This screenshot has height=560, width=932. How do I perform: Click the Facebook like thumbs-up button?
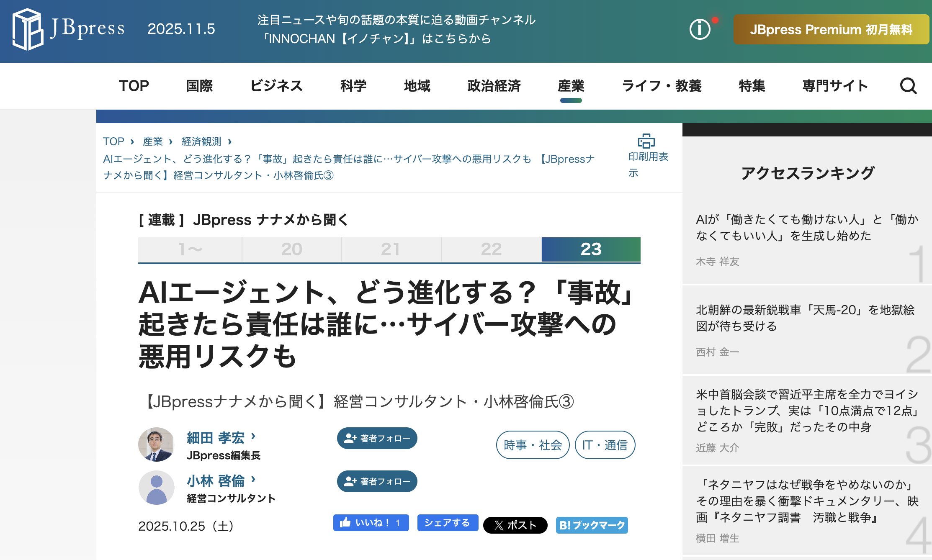pyautogui.click(x=371, y=523)
